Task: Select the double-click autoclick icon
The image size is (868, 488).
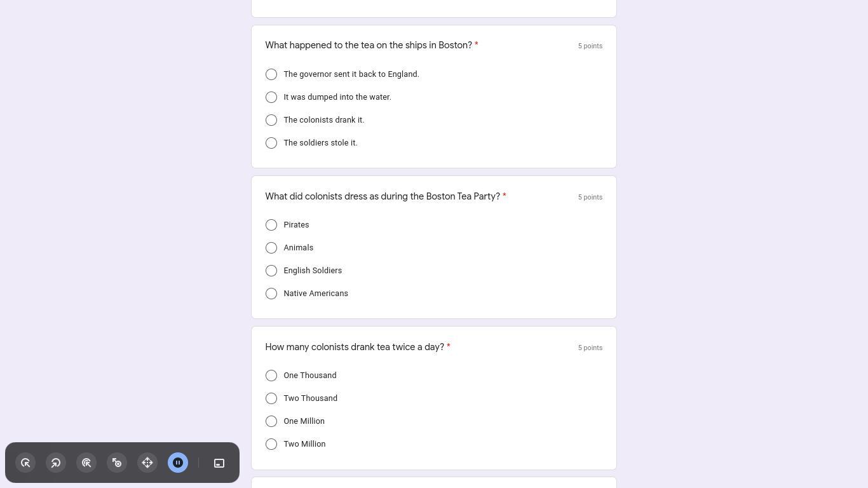Action: tap(86, 463)
